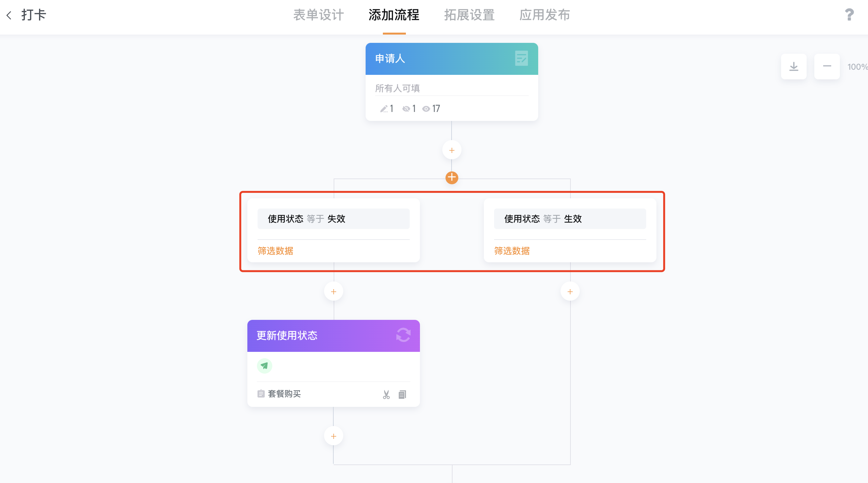The image size is (868, 483).
Task: Go to the 应用发布 tab
Action: 545,15
